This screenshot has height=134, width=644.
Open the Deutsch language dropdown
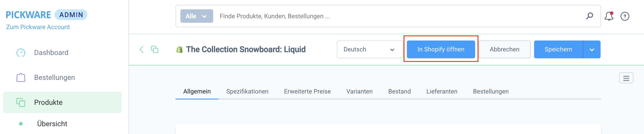(369, 49)
